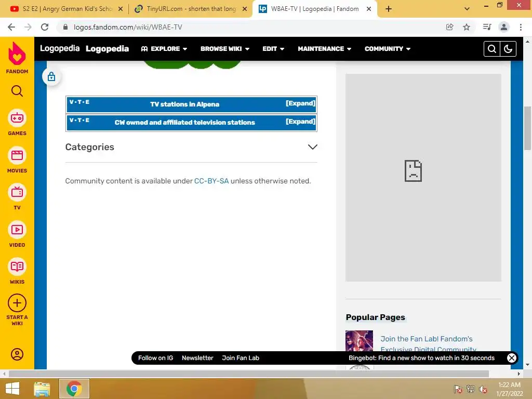Go back to the previous page
The width and height of the screenshot is (532, 399).
[x=11, y=27]
